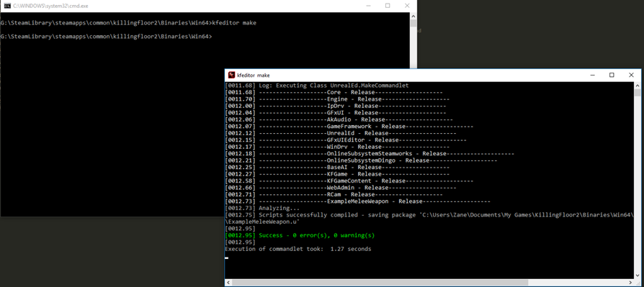Image resolution: width=644 pixels, height=287 pixels.
Task: Click the second empty cmd prompt line ending in Win64>
Action: point(106,37)
